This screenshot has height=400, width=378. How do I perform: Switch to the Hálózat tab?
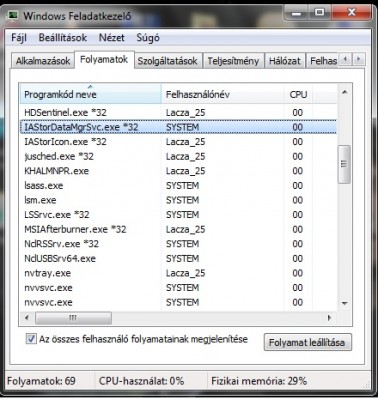tap(285, 61)
